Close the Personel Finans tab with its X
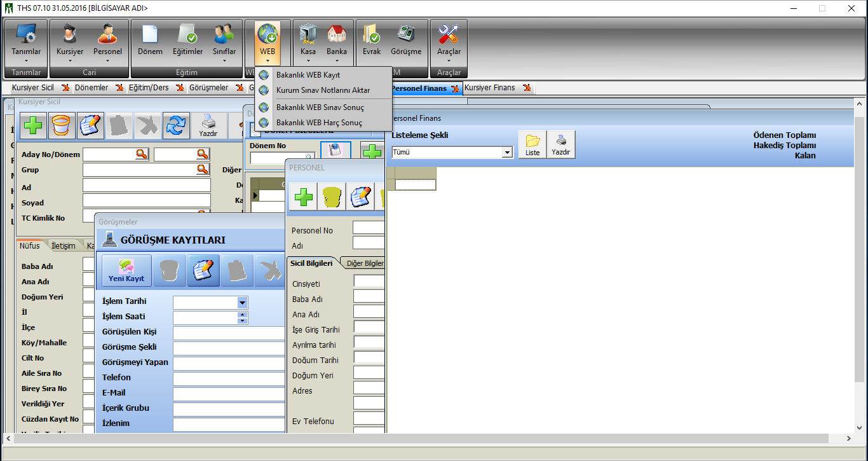 pyautogui.click(x=454, y=89)
